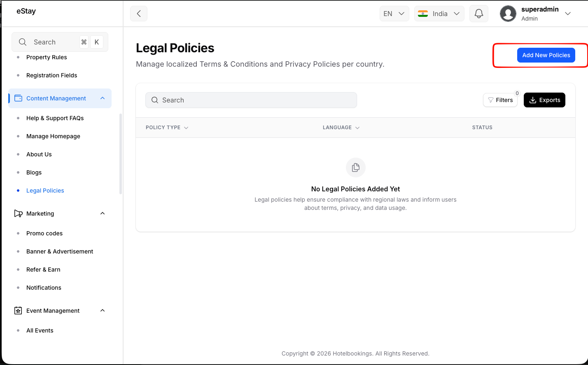Open All Events page
Viewport: 588px width, 365px height.
pos(40,330)
